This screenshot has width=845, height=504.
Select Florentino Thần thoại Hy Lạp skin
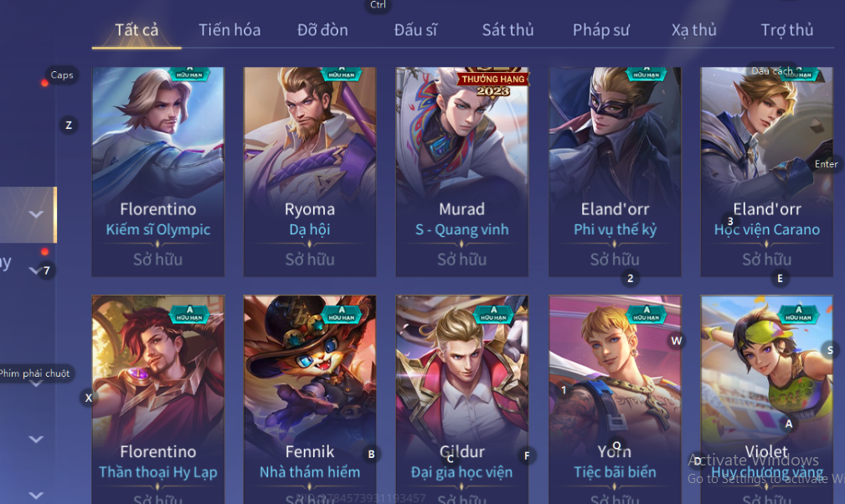(x=158, y=399)
